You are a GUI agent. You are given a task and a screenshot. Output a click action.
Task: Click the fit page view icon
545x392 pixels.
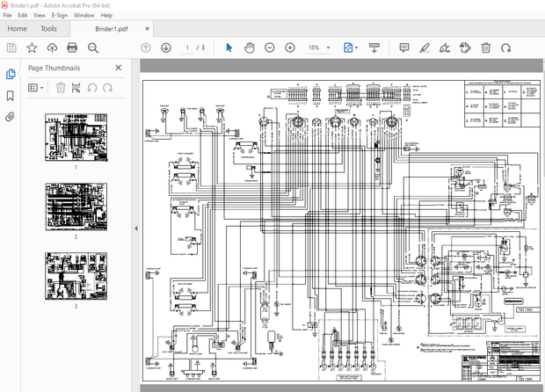[x=348, y=47]
